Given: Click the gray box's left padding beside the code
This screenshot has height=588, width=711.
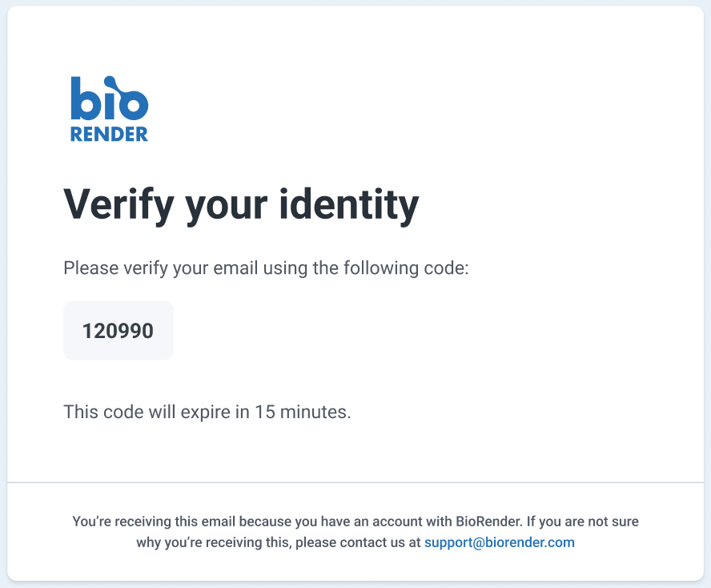Looking at the screenshot, I should 72,331.
